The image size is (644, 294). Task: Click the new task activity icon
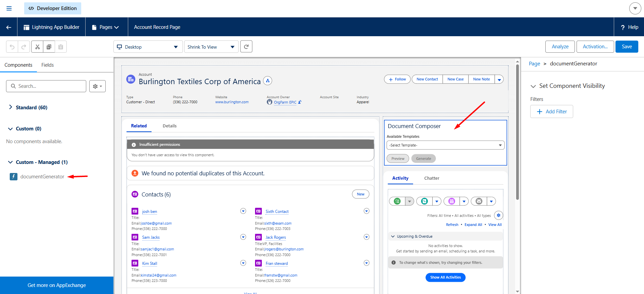[397, 201]
